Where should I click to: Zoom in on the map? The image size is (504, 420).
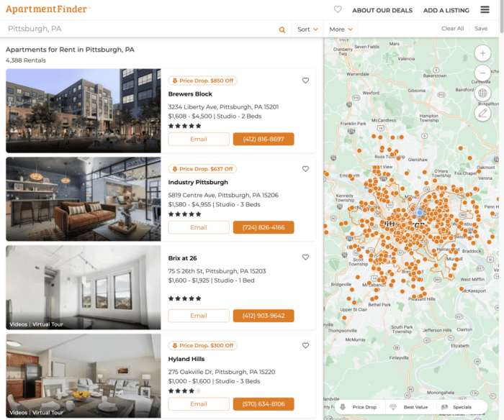482,53
